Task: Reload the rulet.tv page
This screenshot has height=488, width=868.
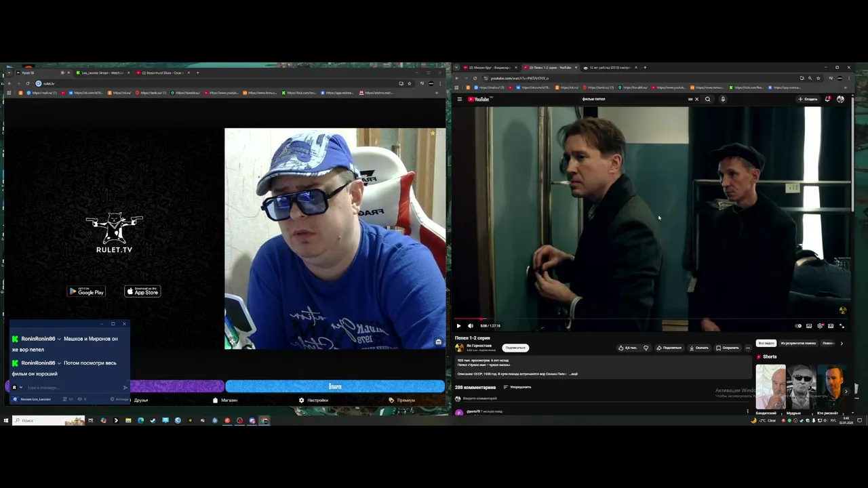Action: point(28,83)
